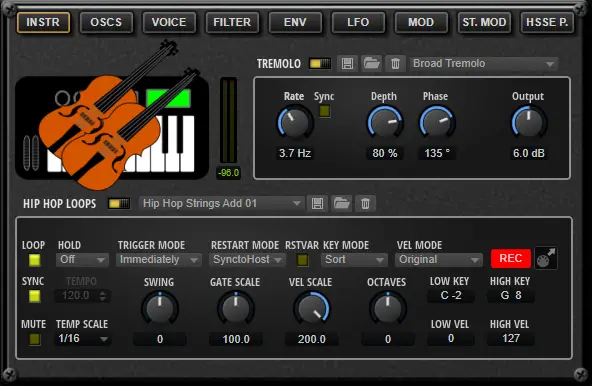The image size is (592, 386).
Task: Toggle the Hip Hop Loops on/off switch
Action: point(119,204)
